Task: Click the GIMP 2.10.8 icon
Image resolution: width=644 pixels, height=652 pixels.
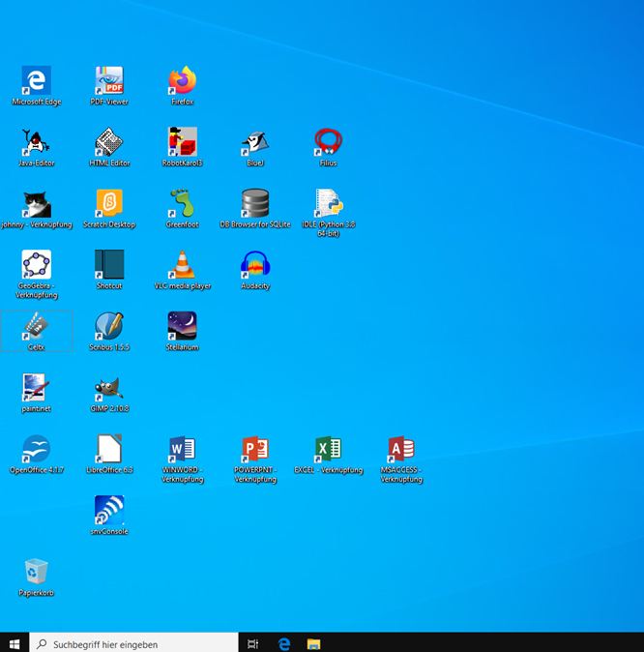Action: [x=109, y=388]
